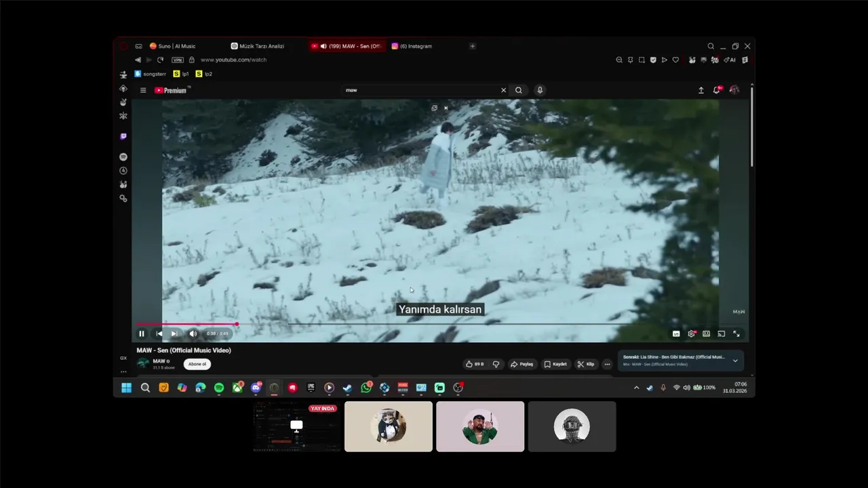
Task: Enter fullscreen on the video player
Action: [x=736, y=333]
